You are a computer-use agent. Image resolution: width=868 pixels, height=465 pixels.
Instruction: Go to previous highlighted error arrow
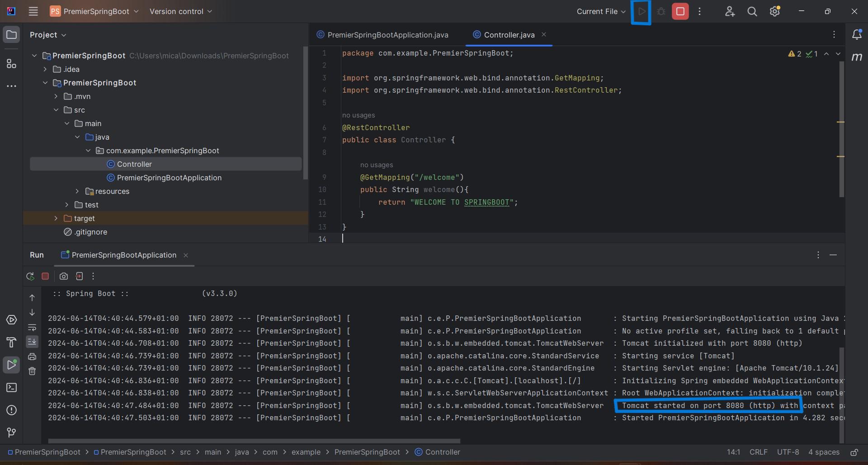tap(826, 54)
